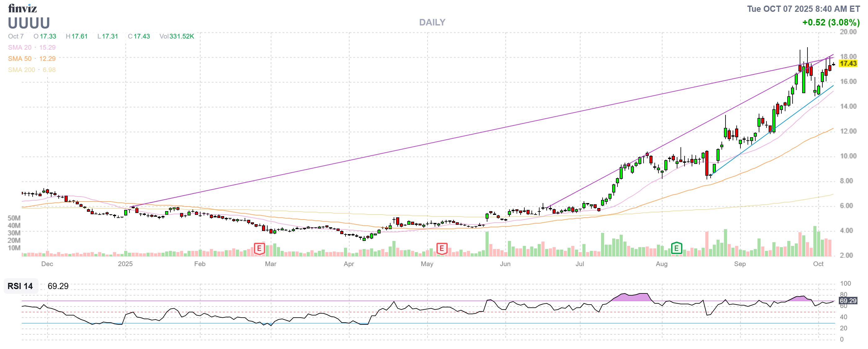Click the yellow 17.43 current price tag
Image resolution: width=868 pixels, height=349 pixels.
(848, 63)
